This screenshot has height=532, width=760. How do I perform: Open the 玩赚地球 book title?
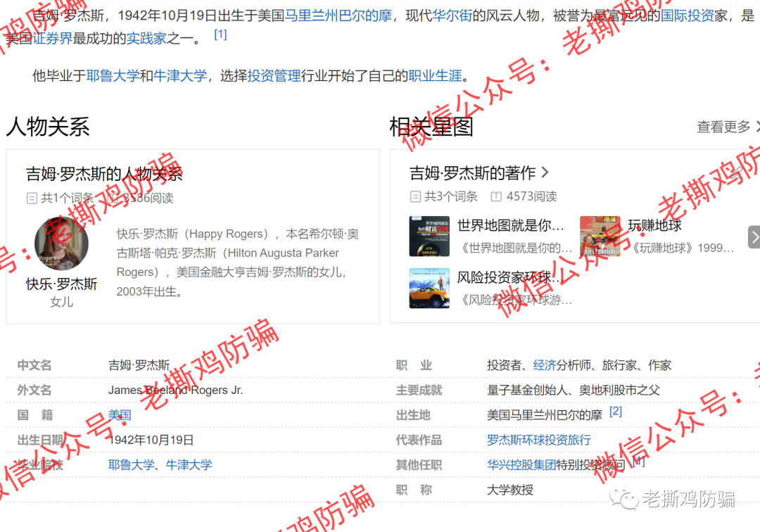(x=655, y=225)
